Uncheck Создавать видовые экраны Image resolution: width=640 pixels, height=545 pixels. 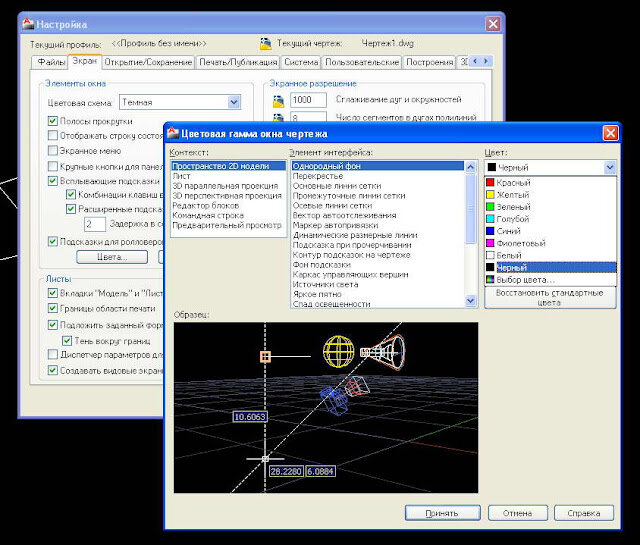pos(53,370)
